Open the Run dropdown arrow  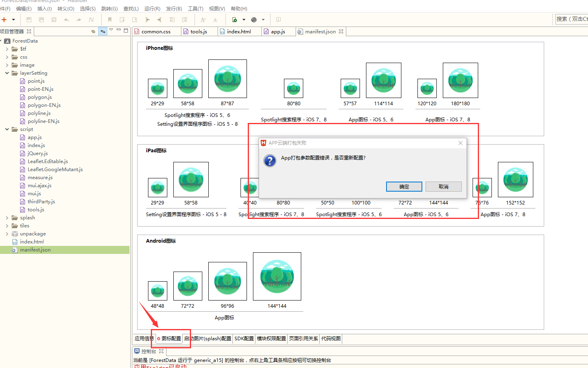click(244, 20)
